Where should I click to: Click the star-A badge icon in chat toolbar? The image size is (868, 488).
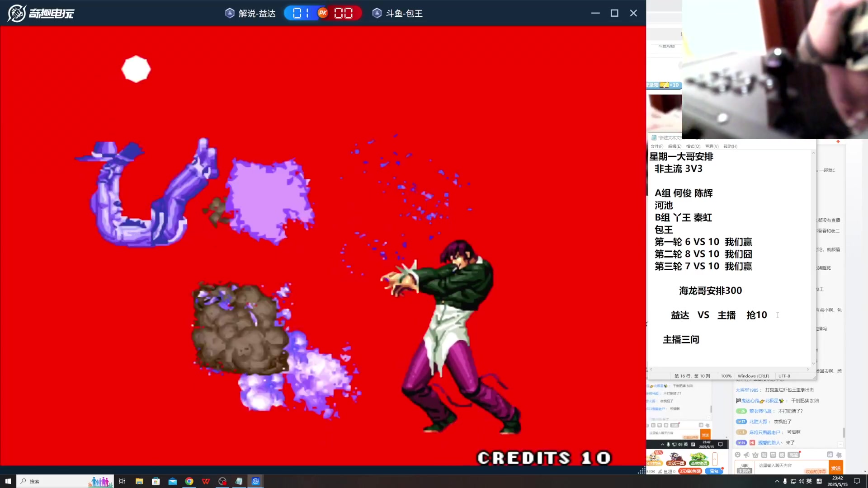point(755,455)
